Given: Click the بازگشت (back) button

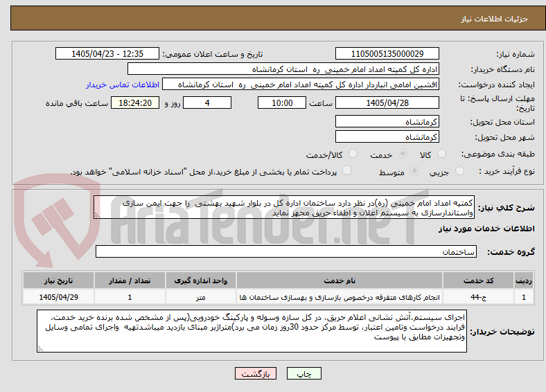Looking at the screenshot, I should (x=256, y=373).
